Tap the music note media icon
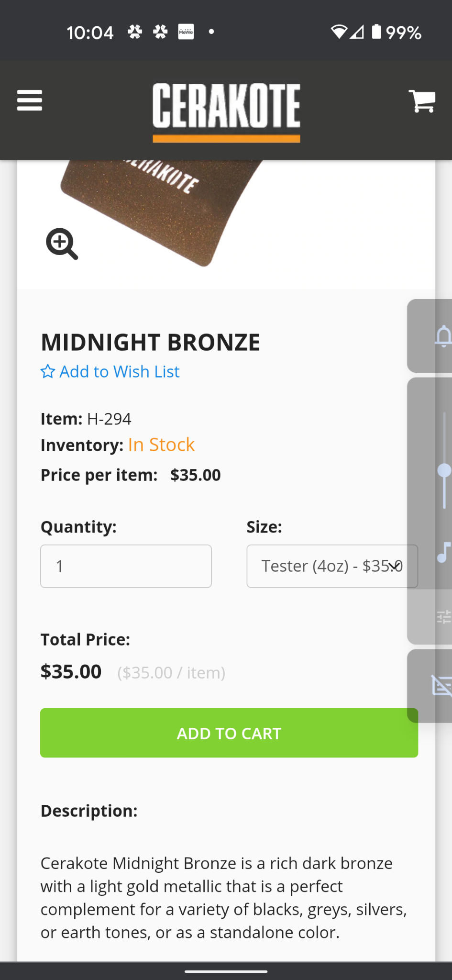This screenshot has height=980, width=452. click(443, 552)
